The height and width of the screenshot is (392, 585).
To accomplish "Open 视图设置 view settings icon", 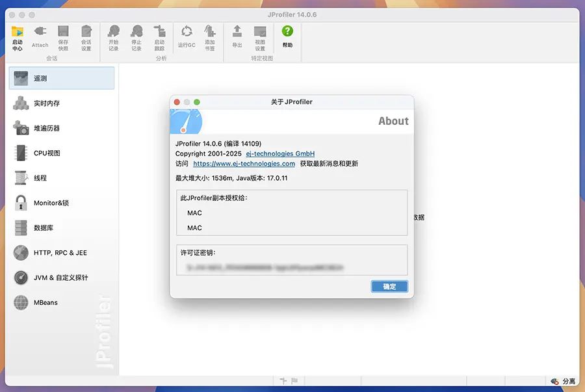I will pos(260,33).
